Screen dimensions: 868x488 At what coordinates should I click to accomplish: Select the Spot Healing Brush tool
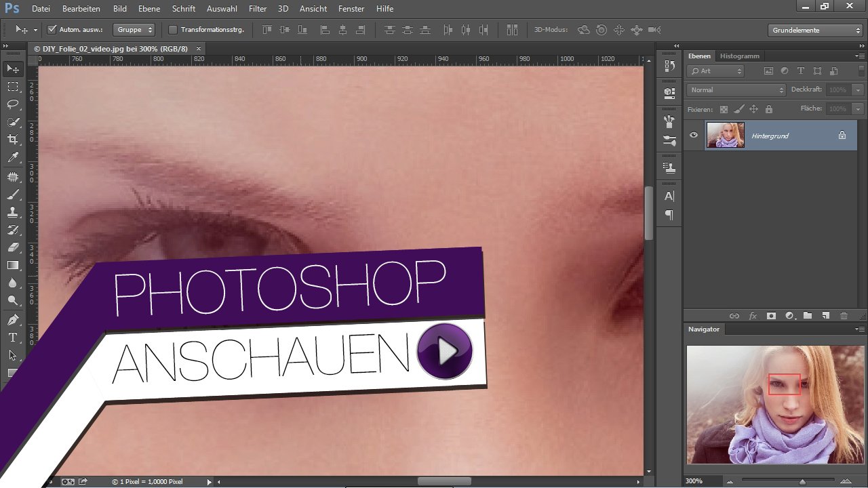click(x=13, y=177)
